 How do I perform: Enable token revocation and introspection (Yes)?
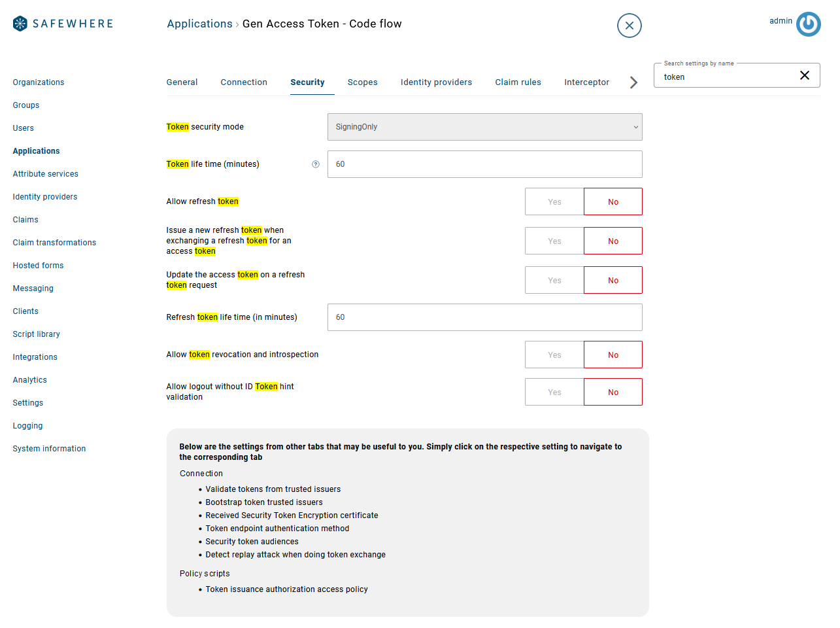coord(554,355)
